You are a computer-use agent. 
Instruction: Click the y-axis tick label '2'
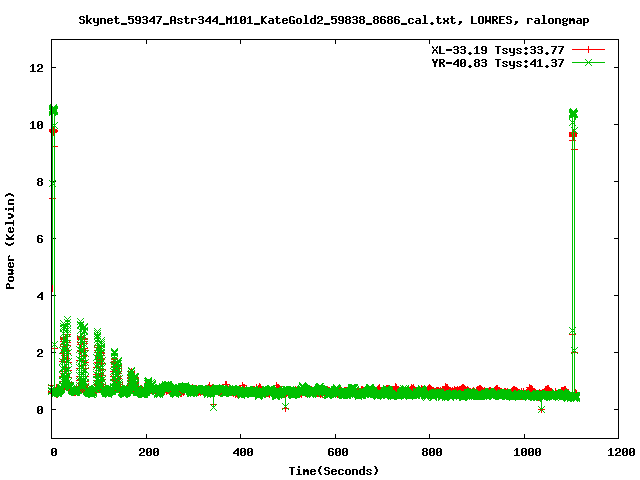click(x=40, y=353)
